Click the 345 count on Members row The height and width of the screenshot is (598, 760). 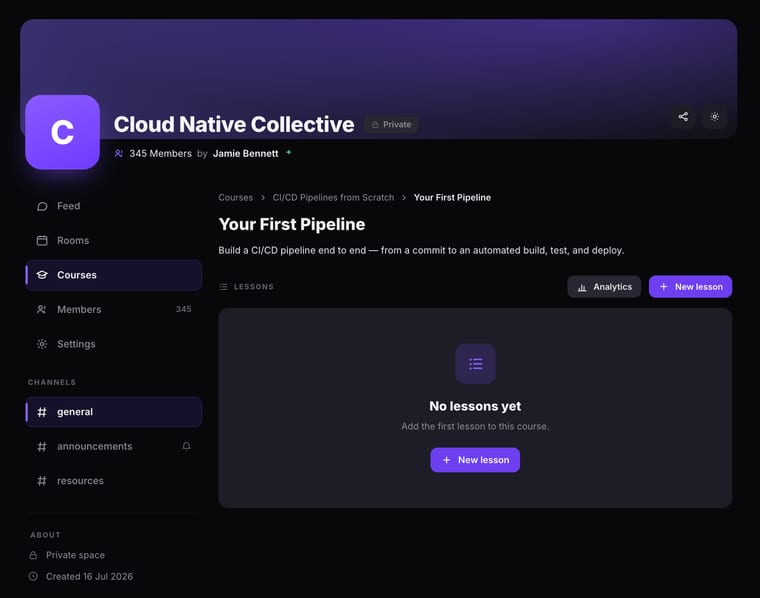pyautogui.click(x=183, y=309)
